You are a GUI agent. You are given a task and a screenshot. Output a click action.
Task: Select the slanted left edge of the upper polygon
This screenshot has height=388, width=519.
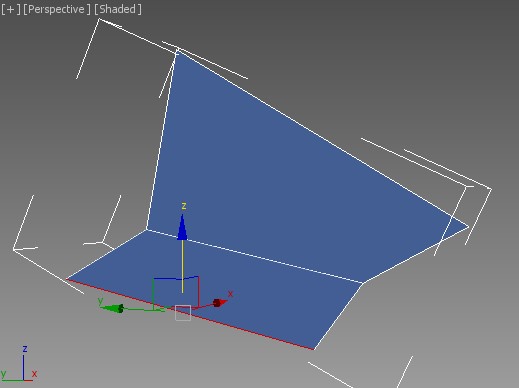161,141
